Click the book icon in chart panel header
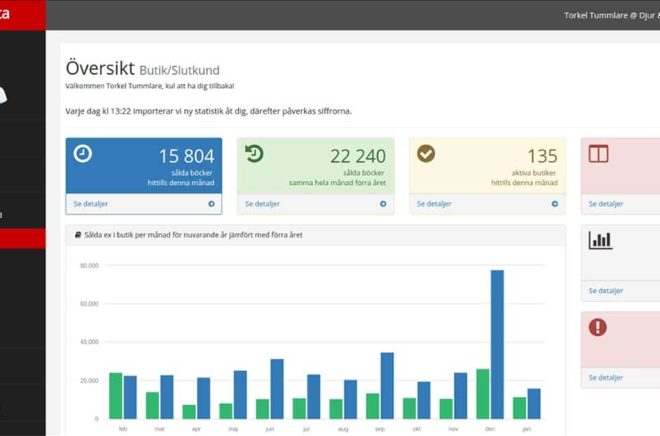Screen dimensions: 660x436 78,235
